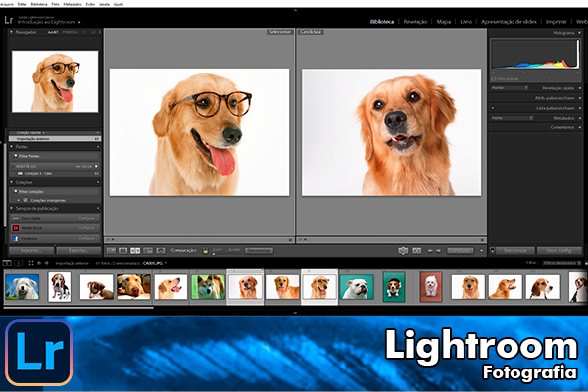
Task: Toggle the zoom link lock icon
Action: [205, 250]
